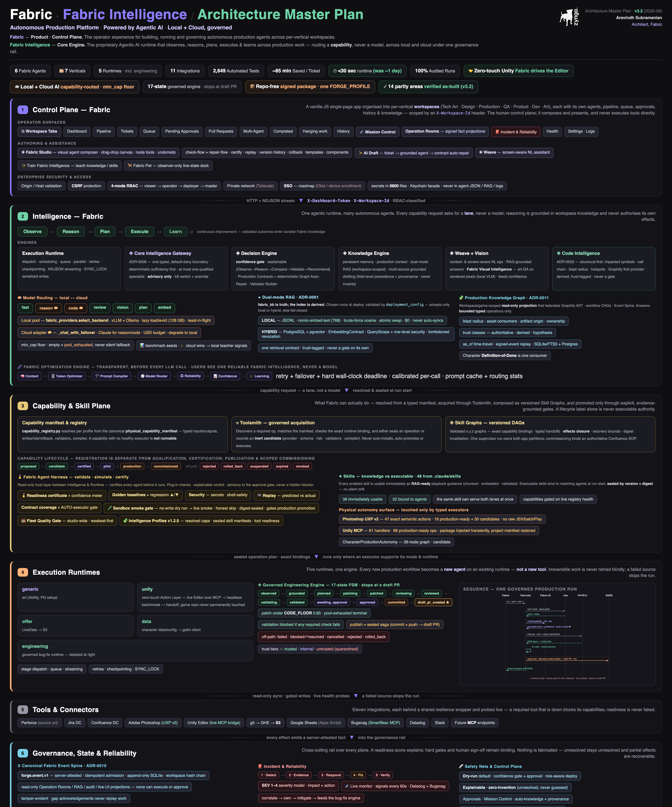The image size is (672, 807).
Task: Click the orange number 4 Execution Runtimes badge
Action: pyautogui.click(x=23, y=572)
